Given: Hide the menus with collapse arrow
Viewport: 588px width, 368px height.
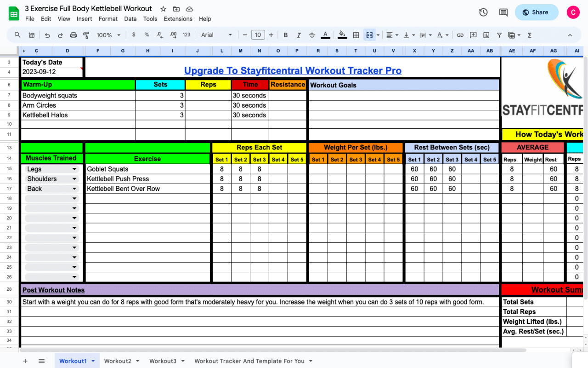Looking at the screenshot, I should [570, 35].
